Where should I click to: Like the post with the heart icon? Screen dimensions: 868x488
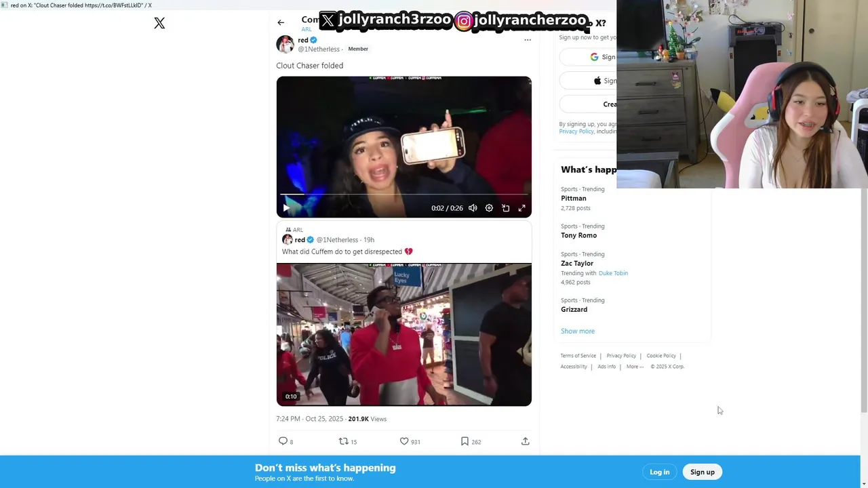404,441
